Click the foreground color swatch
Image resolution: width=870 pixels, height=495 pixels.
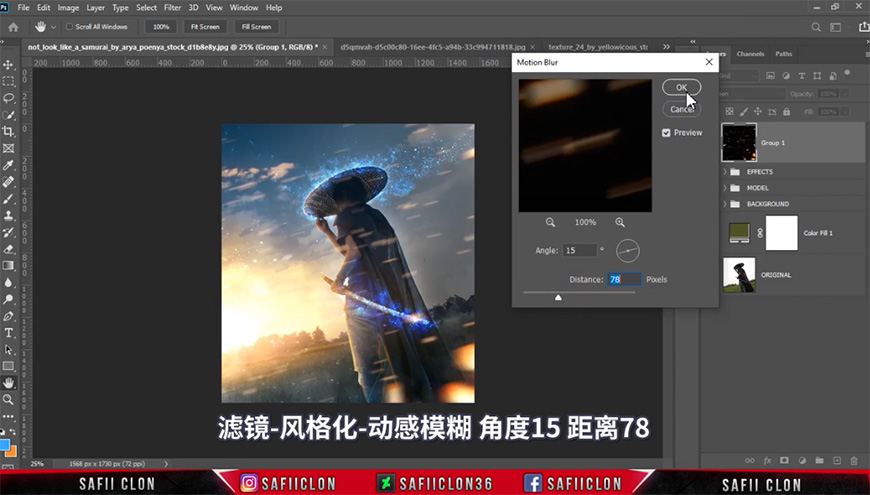point(4,445)
